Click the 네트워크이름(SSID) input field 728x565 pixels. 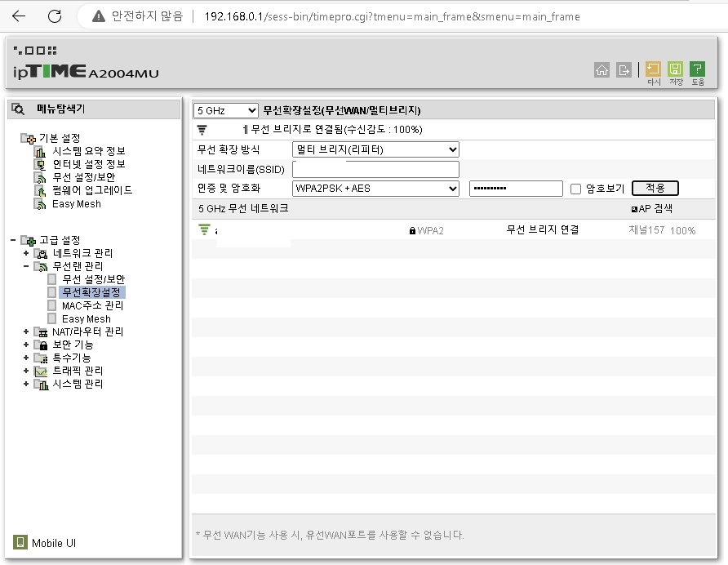point(375,169)
